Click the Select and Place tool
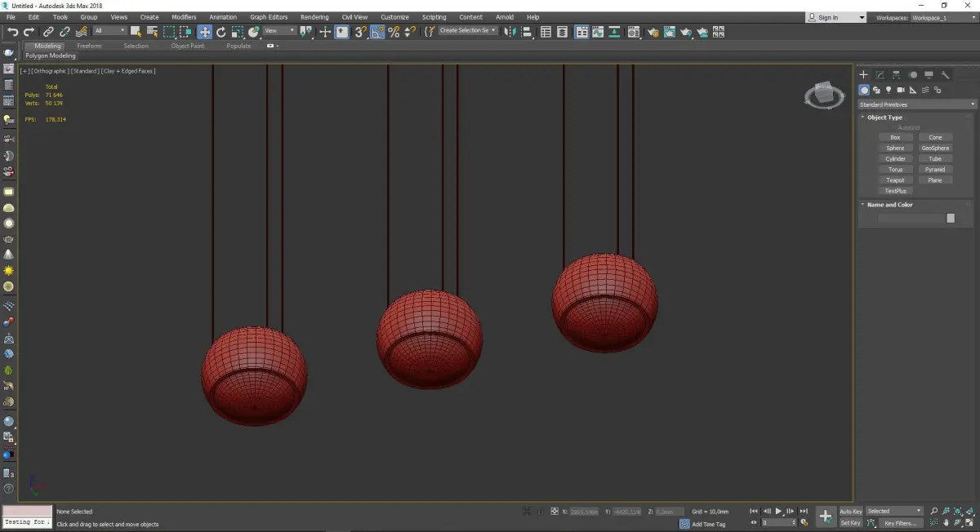 pyautogui.click(x=254, y=32)
